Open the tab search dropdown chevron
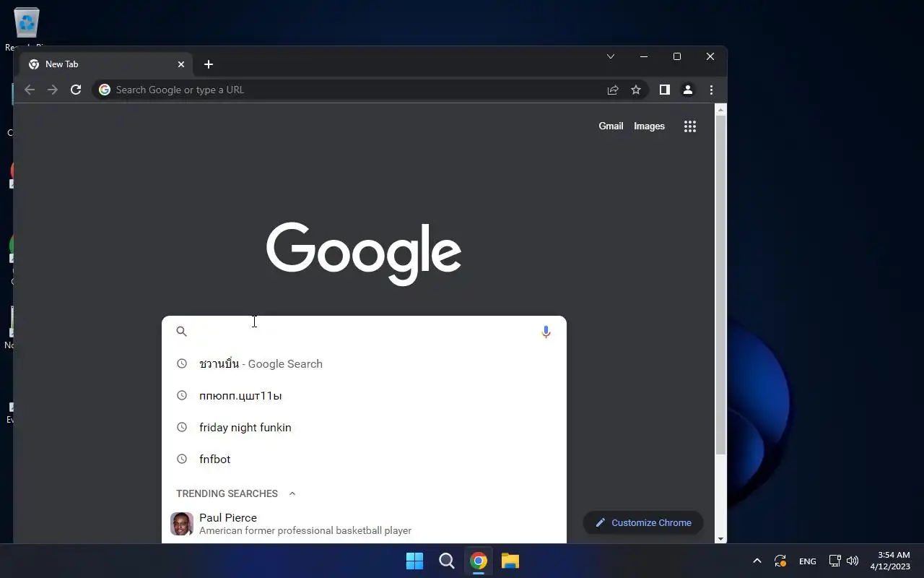The width and height of the screenshot is (924, 578). (611, 56)
